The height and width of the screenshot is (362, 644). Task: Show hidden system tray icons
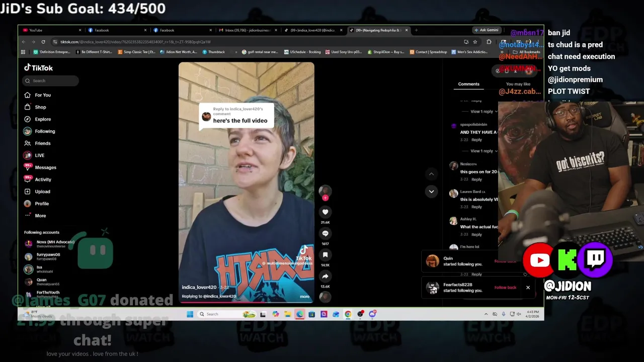pyautogui.click(x=486, y=314)
